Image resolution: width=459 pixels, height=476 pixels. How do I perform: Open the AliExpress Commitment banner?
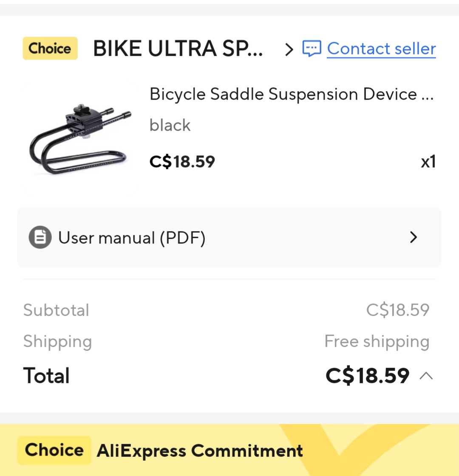tap(229, 450)
